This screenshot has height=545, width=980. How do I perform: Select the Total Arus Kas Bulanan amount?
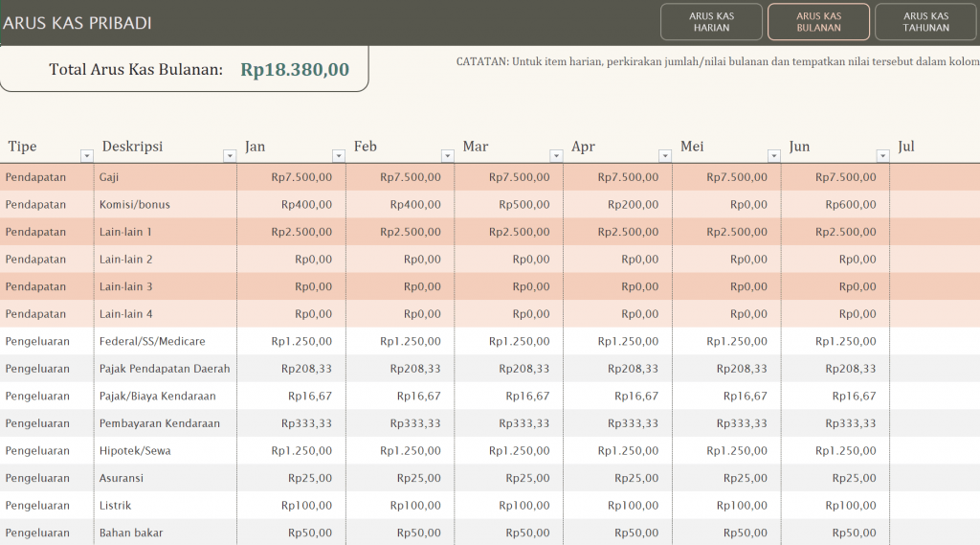coord(295,70)
